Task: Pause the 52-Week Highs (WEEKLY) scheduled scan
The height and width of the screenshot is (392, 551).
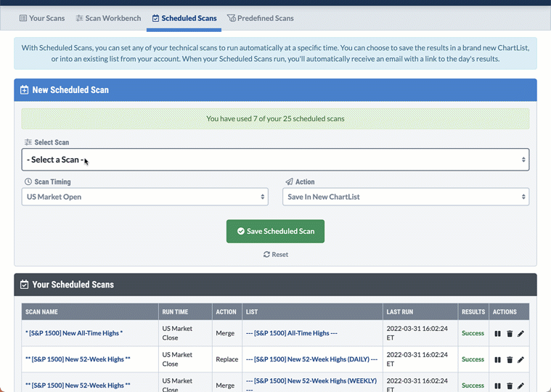Action: click(x=497, y=385)
